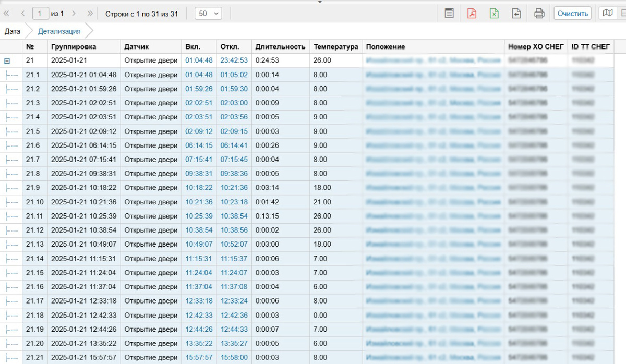Open Откл. time link 13:35:27
The height and width of the screenshot is (364, 626).
point(234,343)
